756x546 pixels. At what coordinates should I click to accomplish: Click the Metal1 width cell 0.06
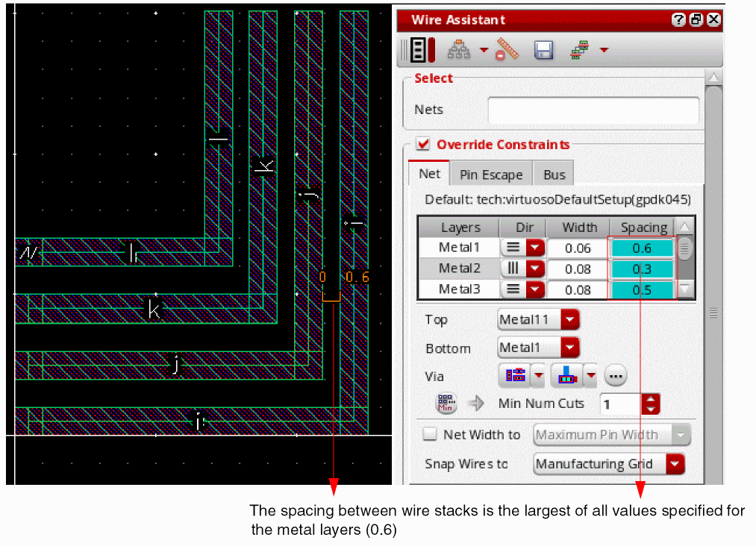point(578,248)
